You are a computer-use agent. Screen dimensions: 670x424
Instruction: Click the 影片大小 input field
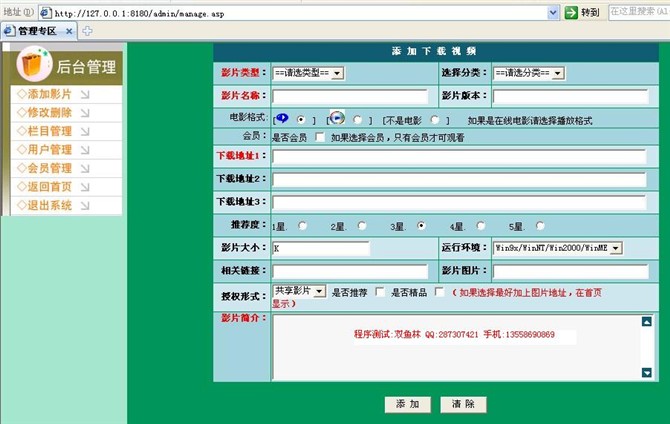[x=321, y=248]
